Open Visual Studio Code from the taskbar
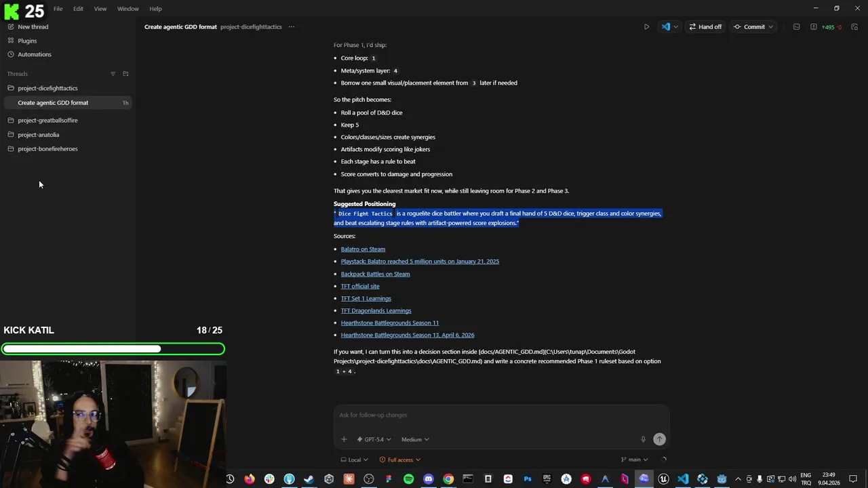The image size is (868, 488). click(683, 479)
